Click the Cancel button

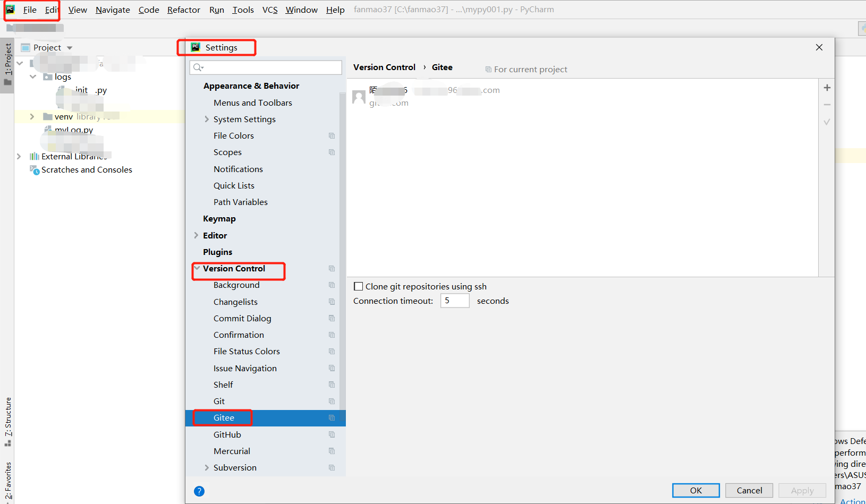(x=749, y=490)
